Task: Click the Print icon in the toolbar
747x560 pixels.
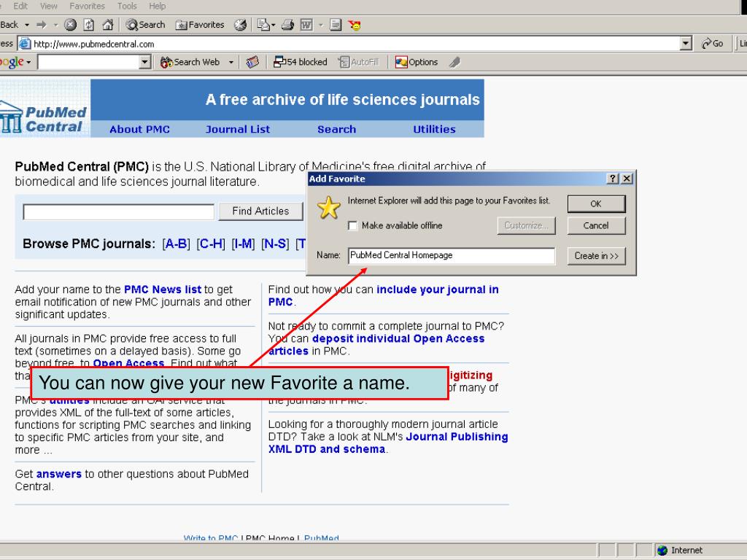Action: pyautogui.click(x=287, y=25)
